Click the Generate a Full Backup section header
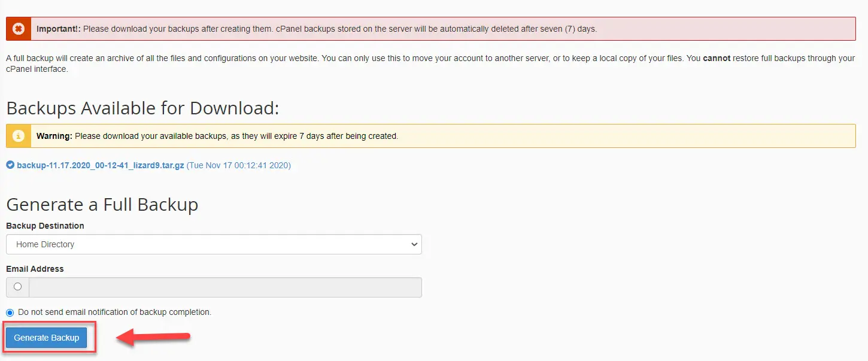The image size is (868, 361). point(102,205)
